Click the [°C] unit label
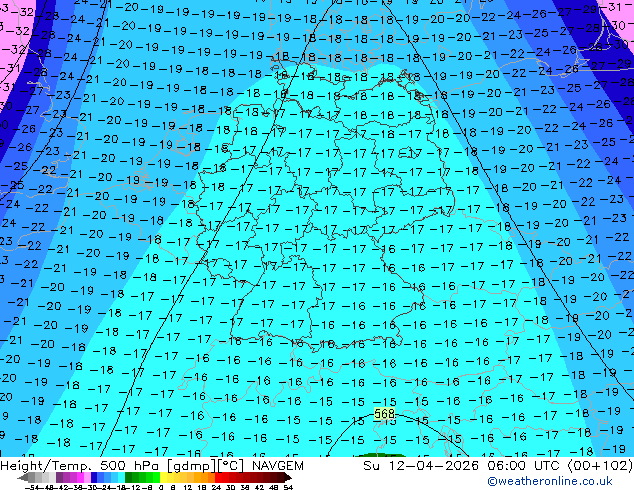 click(x=231, y=466)
